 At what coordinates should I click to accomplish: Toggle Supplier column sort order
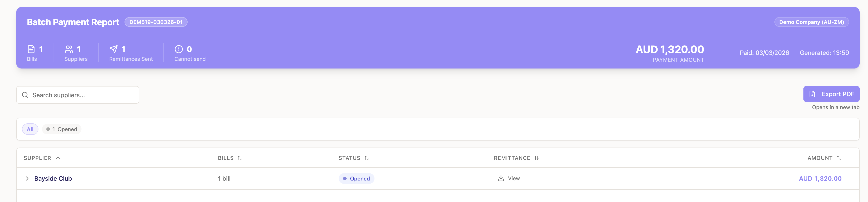[58, 158]
